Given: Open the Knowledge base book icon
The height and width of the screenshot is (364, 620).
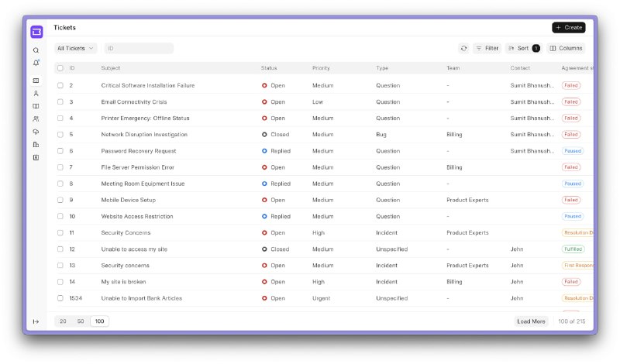Looking at the screenshot, I should tap(36, 106).
